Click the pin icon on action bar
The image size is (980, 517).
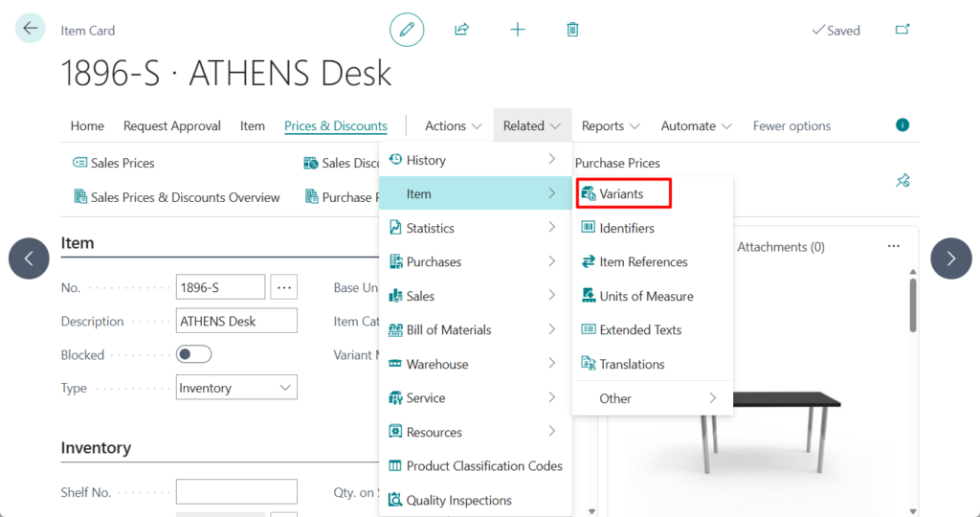[x=902, y=180]
